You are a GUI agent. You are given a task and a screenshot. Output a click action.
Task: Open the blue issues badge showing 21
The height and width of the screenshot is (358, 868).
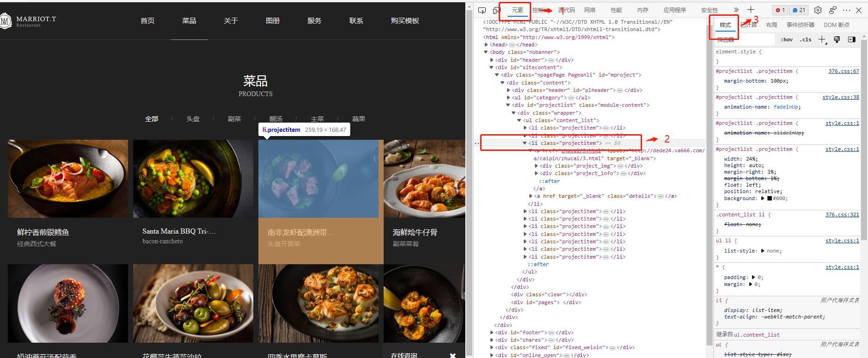[x=799, y=10]
